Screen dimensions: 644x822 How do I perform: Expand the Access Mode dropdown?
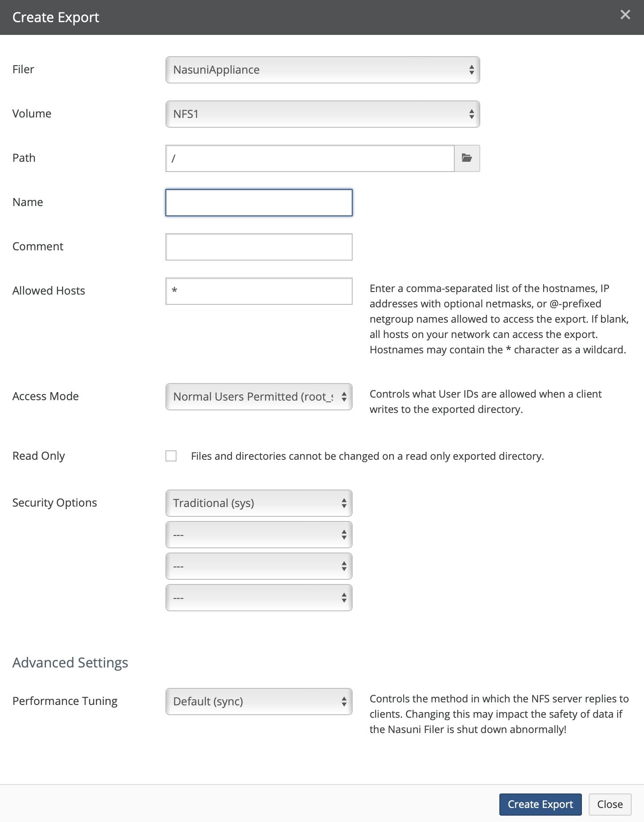tap(259, 397)
